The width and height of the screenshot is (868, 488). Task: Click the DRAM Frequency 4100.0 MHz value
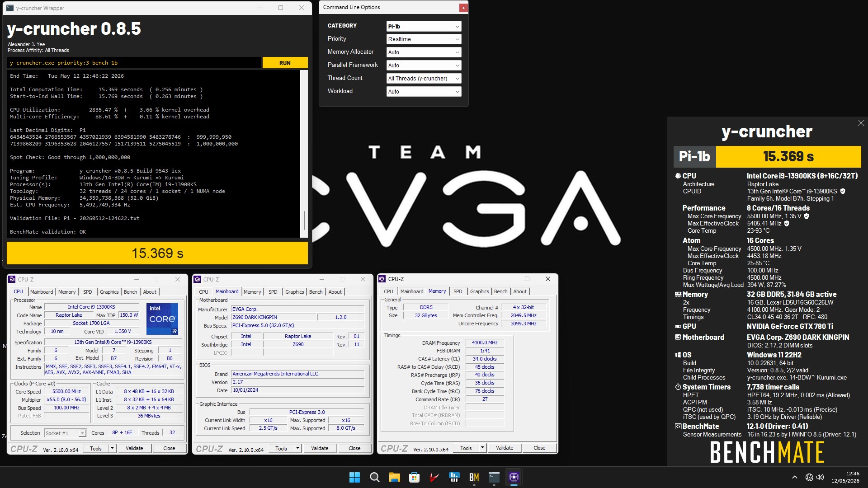(485, 343)
